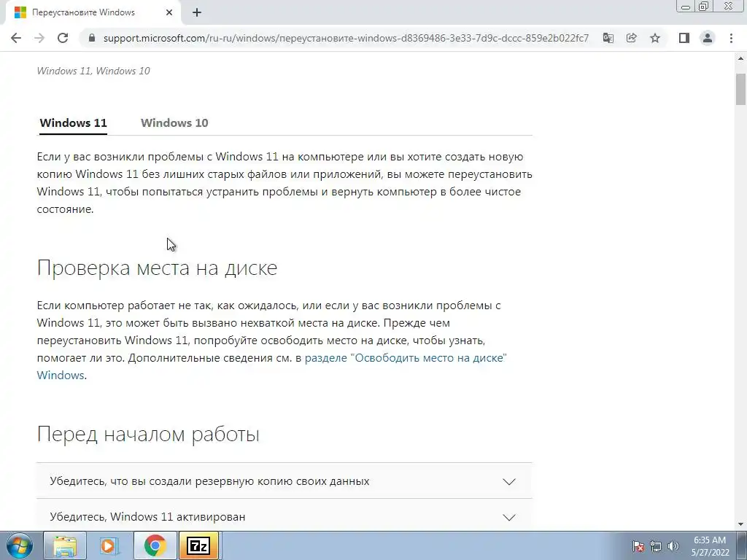
Task: Open the browser side panel
Action: [684, 38]
